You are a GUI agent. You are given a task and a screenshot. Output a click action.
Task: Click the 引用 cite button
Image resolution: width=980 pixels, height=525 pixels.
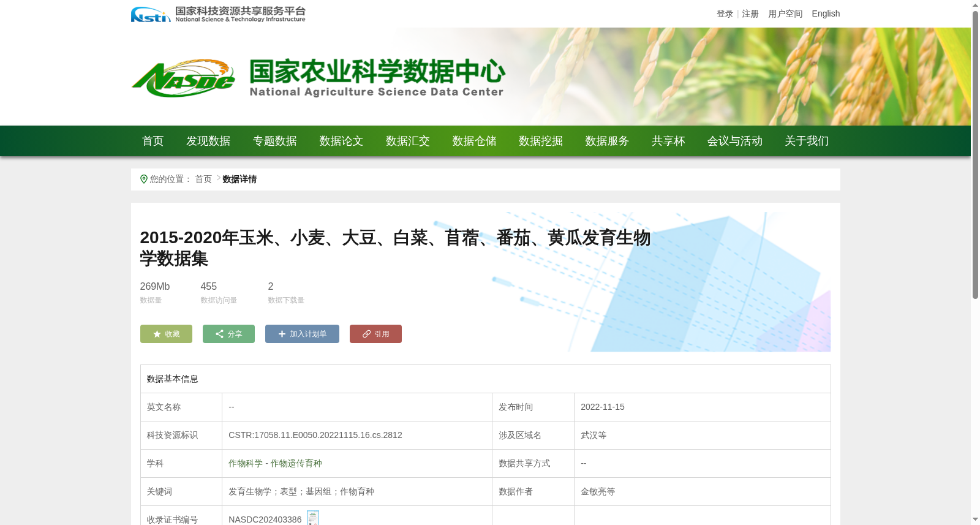(x=375, y=334)
